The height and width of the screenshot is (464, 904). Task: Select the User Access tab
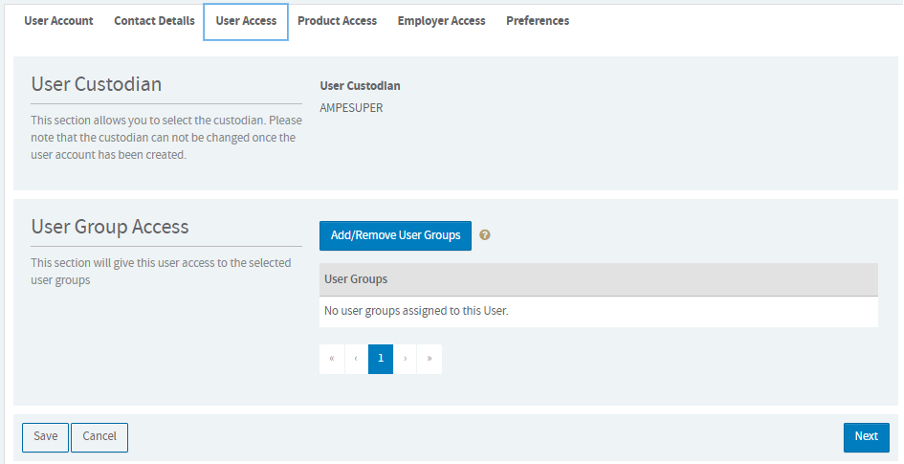pyautogui.click(x=246, y=21)
